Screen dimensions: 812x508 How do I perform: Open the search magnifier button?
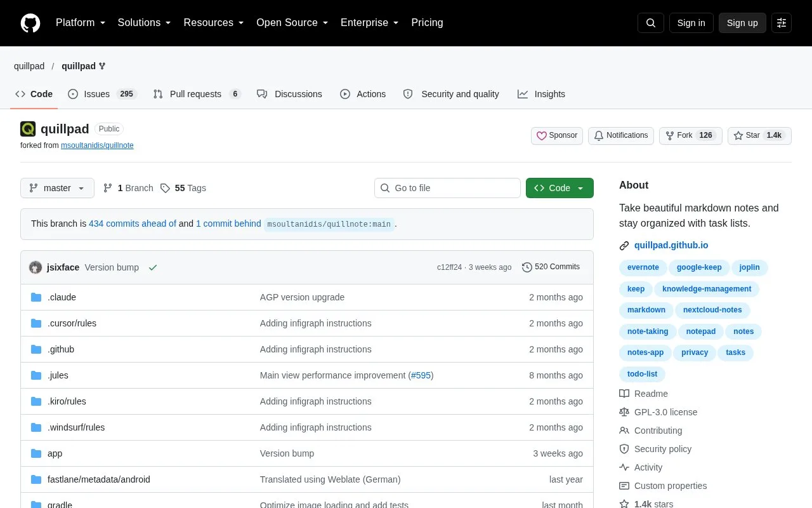click(x=651, y=23)
